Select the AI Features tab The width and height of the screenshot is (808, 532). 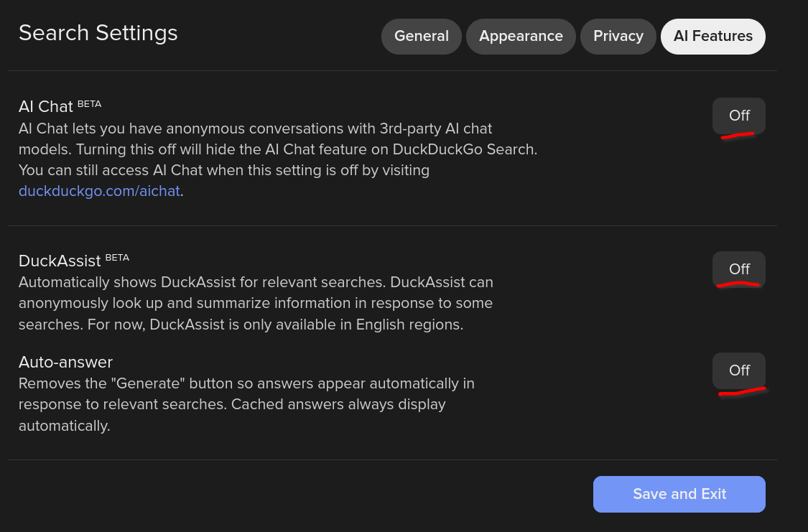tap(712, 37)
